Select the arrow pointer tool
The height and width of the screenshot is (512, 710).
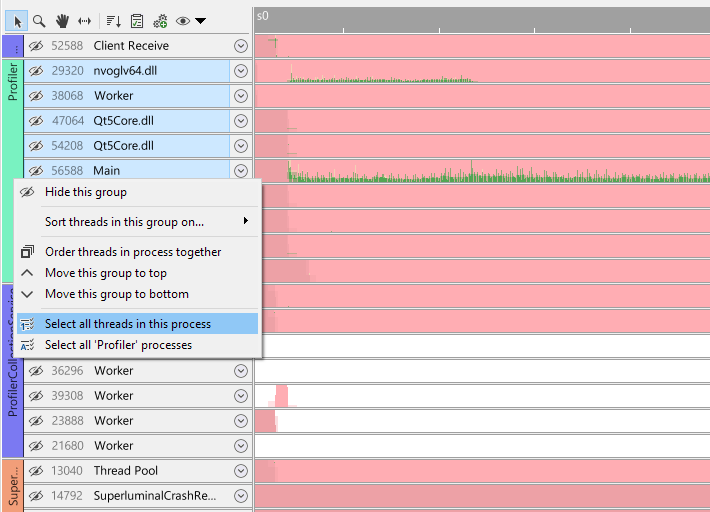tap(18, 20)
